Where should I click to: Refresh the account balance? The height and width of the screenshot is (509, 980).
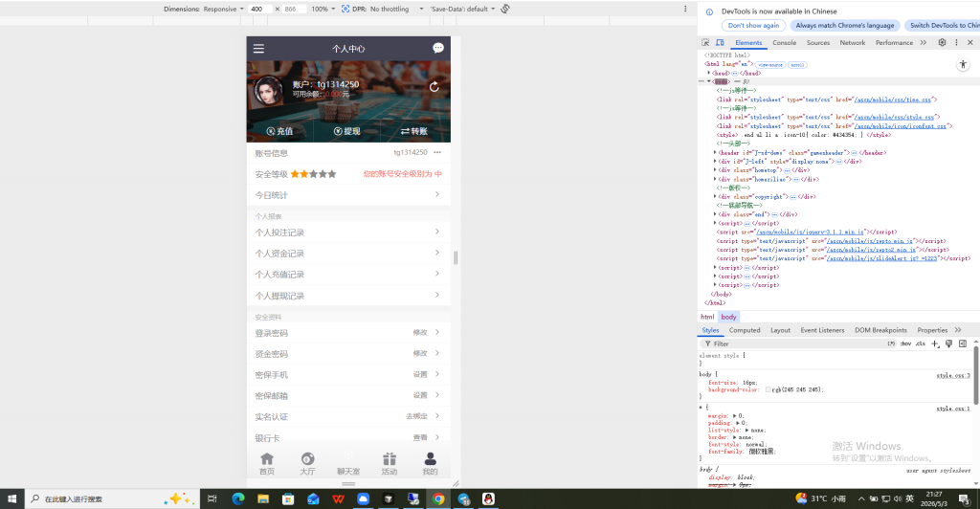pyautogui.click(x=434, y=87)
